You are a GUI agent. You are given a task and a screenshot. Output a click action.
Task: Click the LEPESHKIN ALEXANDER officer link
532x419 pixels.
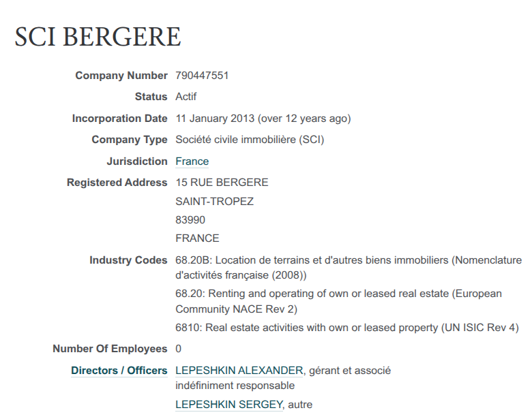click(239, 371)
